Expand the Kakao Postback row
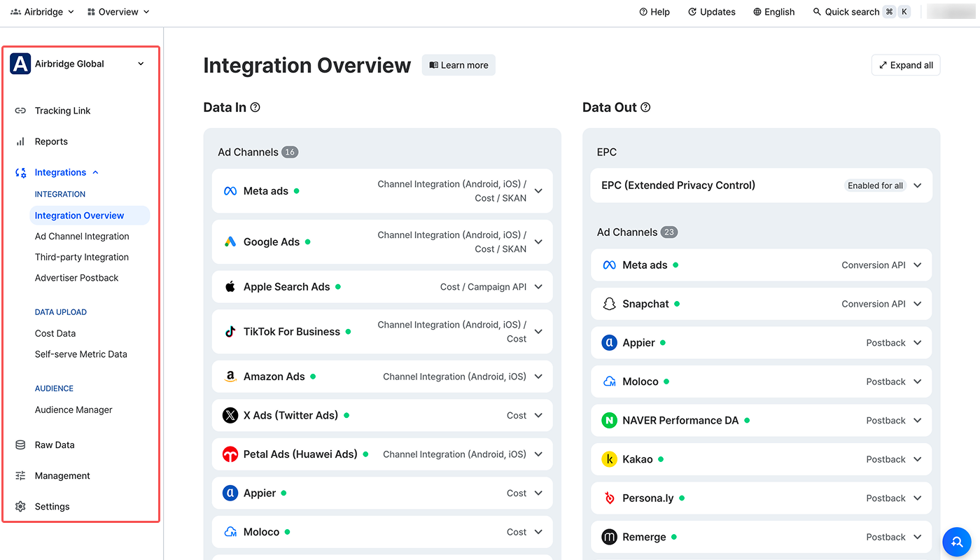This screenshot has height=560, width=980. 918,460
